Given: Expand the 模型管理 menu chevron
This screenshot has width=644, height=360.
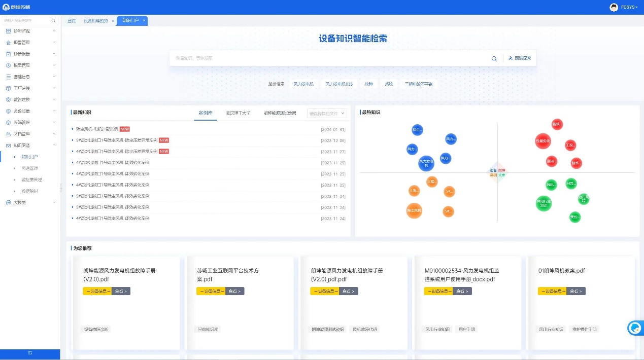Looking at the screenshot, I should (54, 65).
